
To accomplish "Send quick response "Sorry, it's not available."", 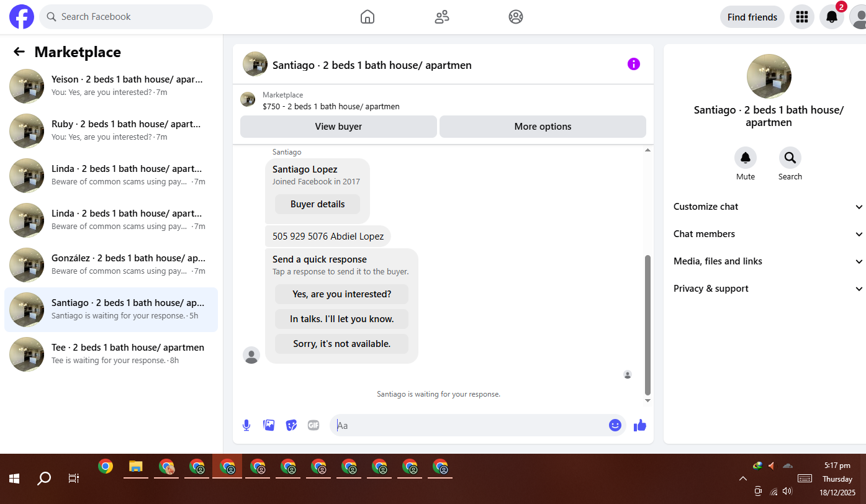I will pos(341,344).
